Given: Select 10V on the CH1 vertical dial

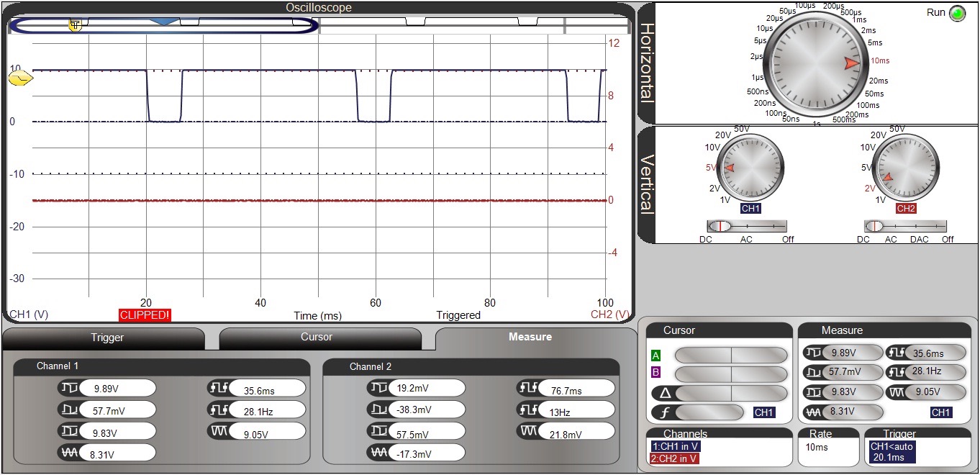Looking at the screenshot, I should [712, 148].
